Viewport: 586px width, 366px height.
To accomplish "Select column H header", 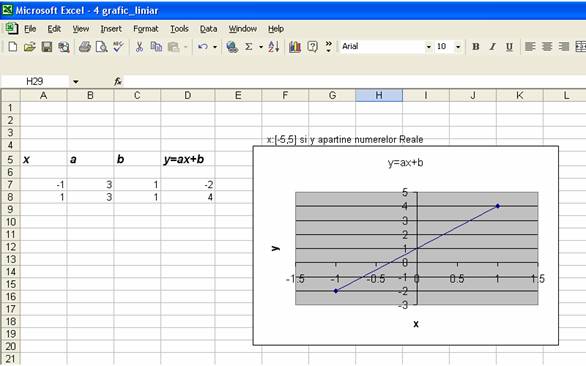I will point(379,95).
